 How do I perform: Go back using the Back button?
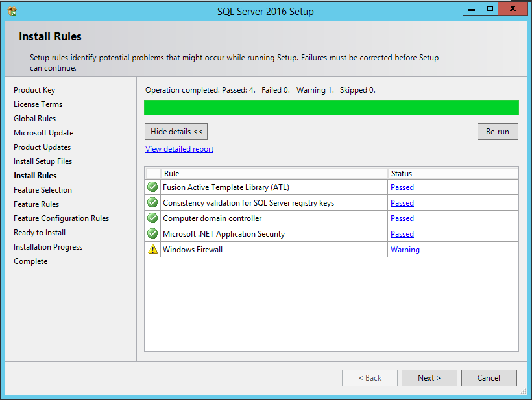369,377
